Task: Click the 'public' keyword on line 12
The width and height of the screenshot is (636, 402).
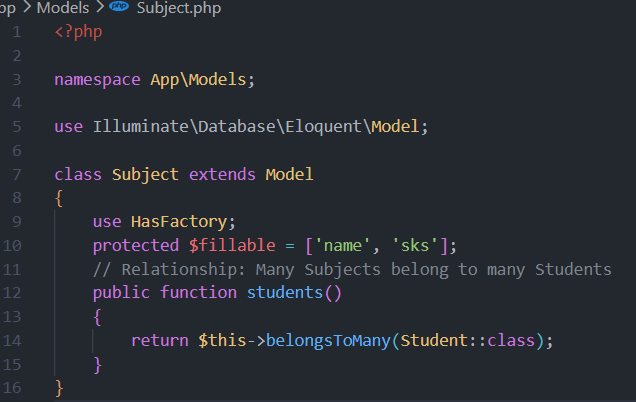Action: [121, 293]
